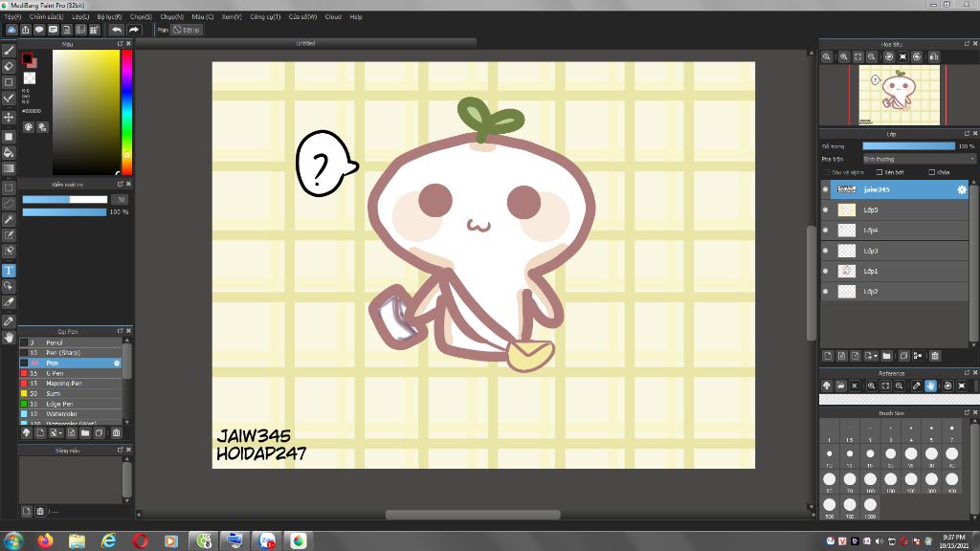Toggle visibility of jaiw345 layer
The height and width of the screenshot is (551, 980).
click(x=826, y=189)
